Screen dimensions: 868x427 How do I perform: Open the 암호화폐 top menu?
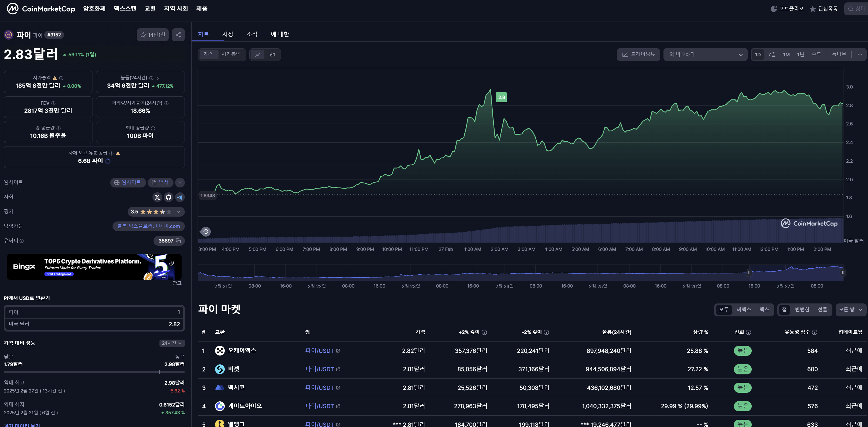point(94,8)
